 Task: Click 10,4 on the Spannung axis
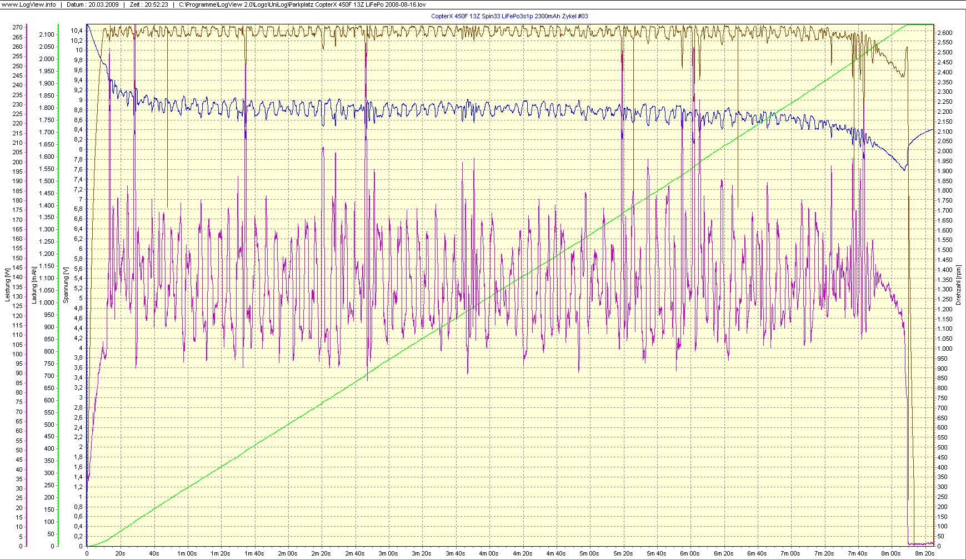(x=77, y=31)
